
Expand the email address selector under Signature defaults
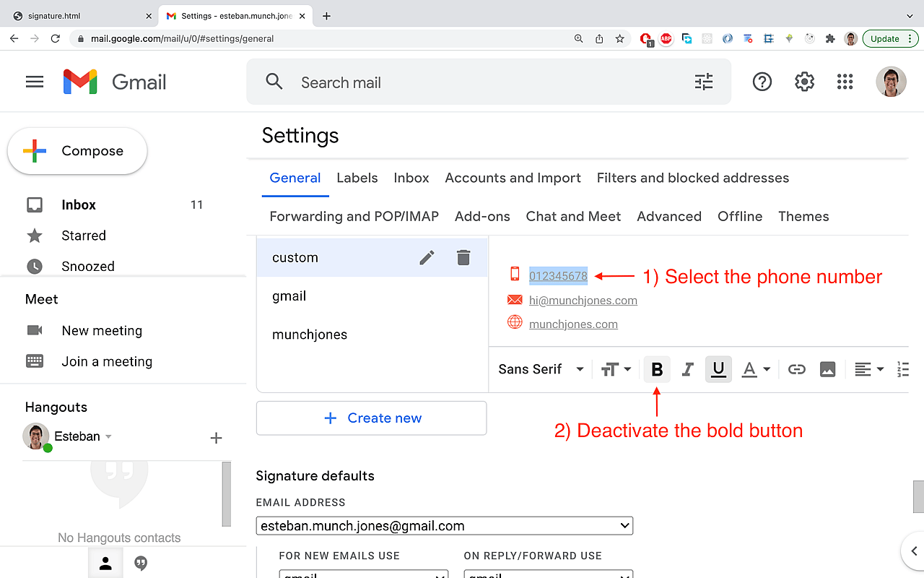(444, 525)
